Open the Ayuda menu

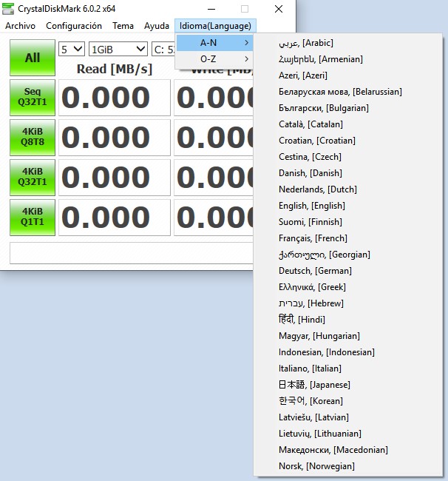[x=157, y=26]
